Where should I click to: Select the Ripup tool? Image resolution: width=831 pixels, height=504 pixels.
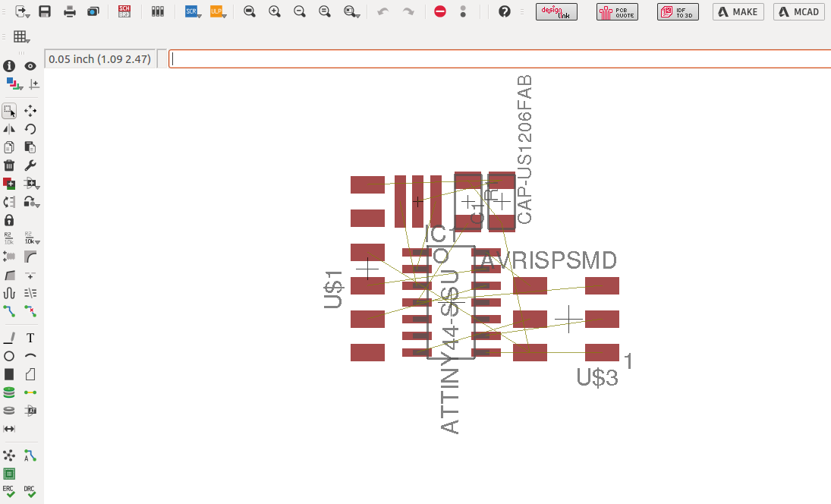pos(30,312)
